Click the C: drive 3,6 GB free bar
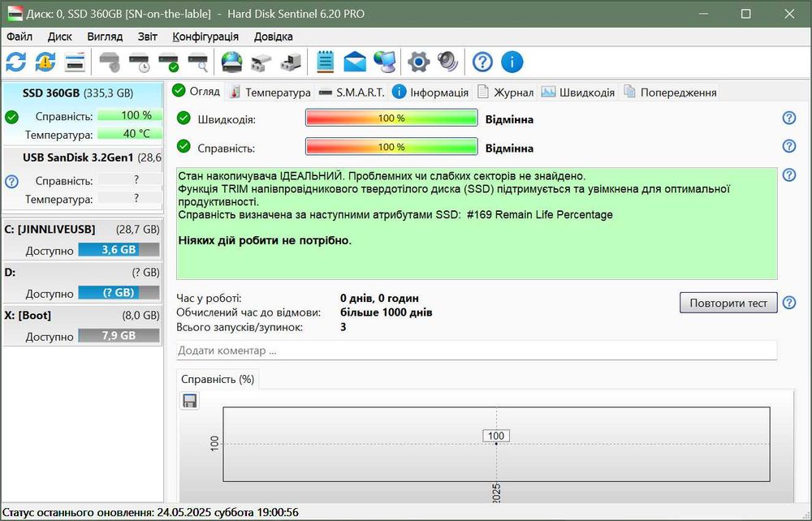812x521 pixels. coord(119,249)
